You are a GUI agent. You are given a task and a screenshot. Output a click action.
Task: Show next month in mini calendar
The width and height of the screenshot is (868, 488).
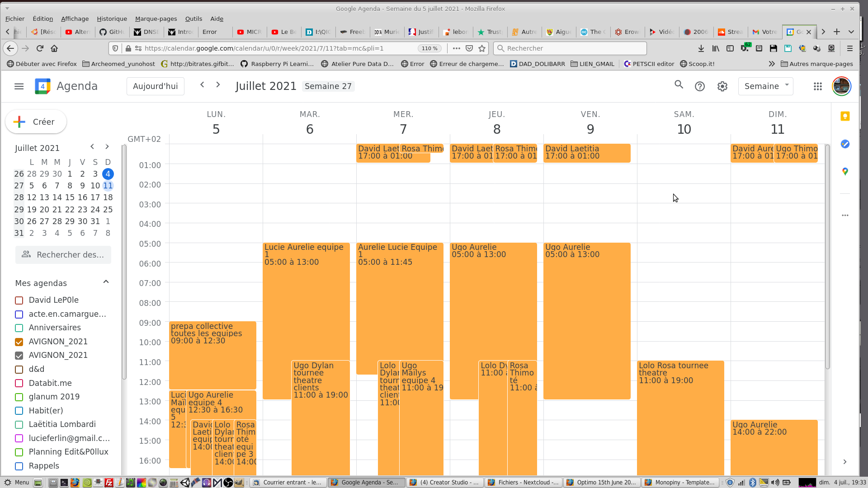click(x=107, y=147)
